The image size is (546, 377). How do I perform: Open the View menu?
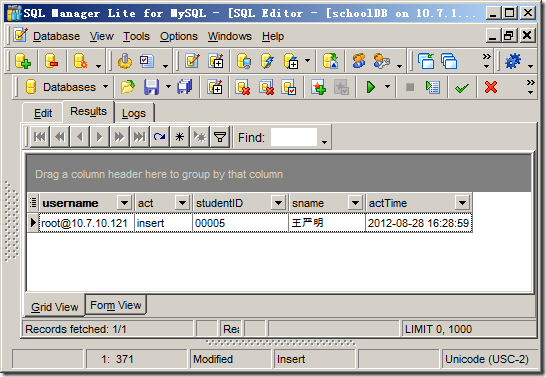[102, 36]
